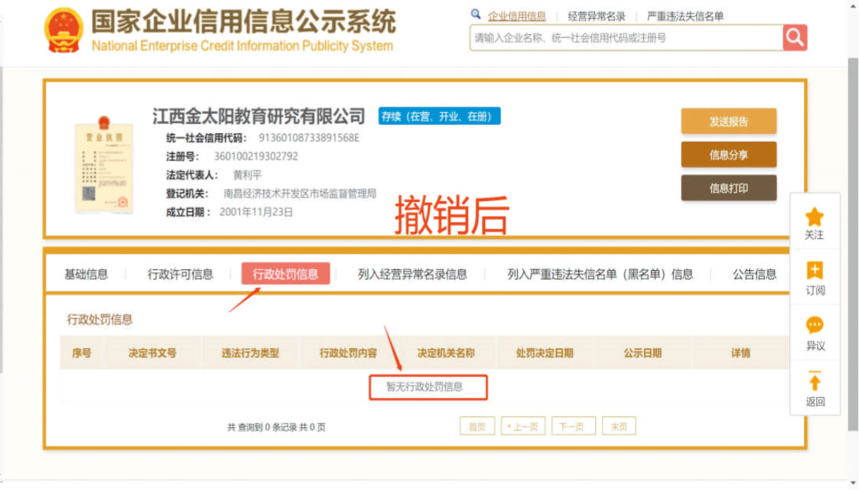Open the 公告信息 tab
Image resolution: width=859 pixels, height=490 pixels.
point(754,274)
